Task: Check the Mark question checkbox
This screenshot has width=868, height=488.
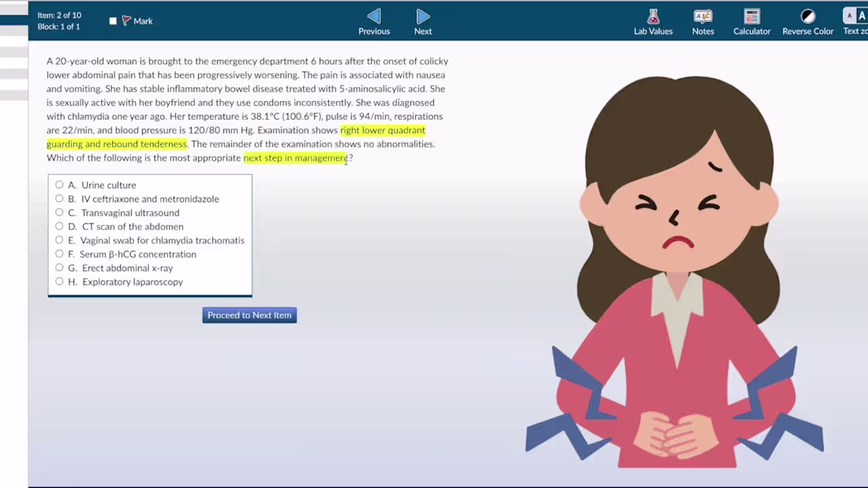Action: pyautogui.click(x=113, y=21)
